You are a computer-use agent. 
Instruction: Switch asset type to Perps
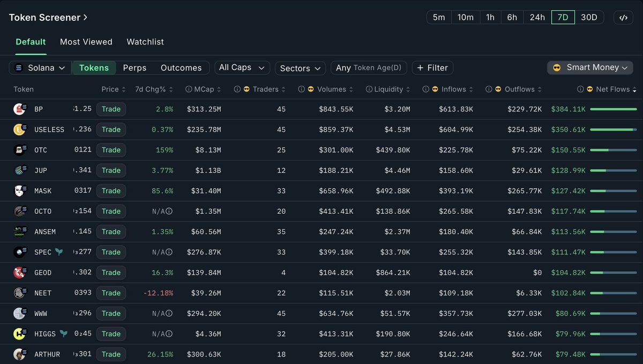point(134,68)
